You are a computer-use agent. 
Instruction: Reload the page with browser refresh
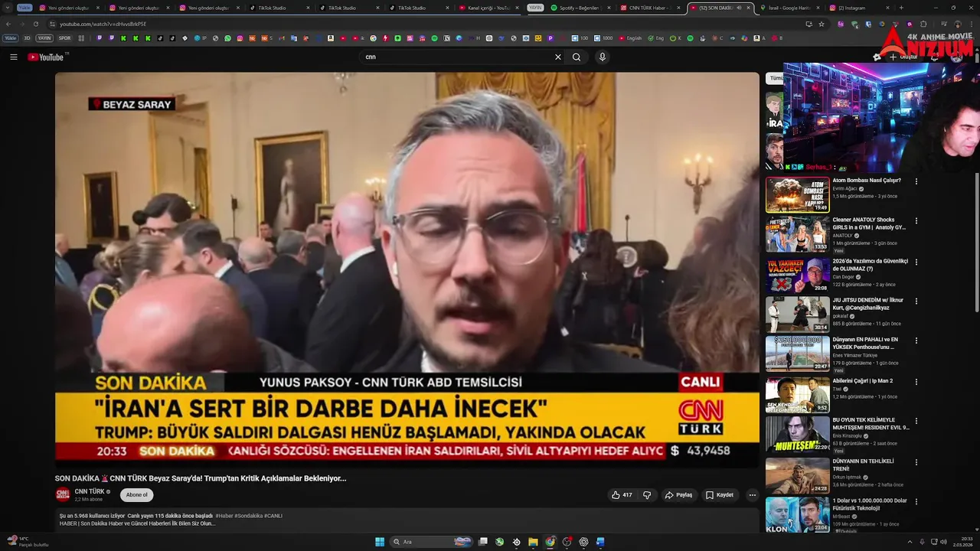click(x=35, y=24)
